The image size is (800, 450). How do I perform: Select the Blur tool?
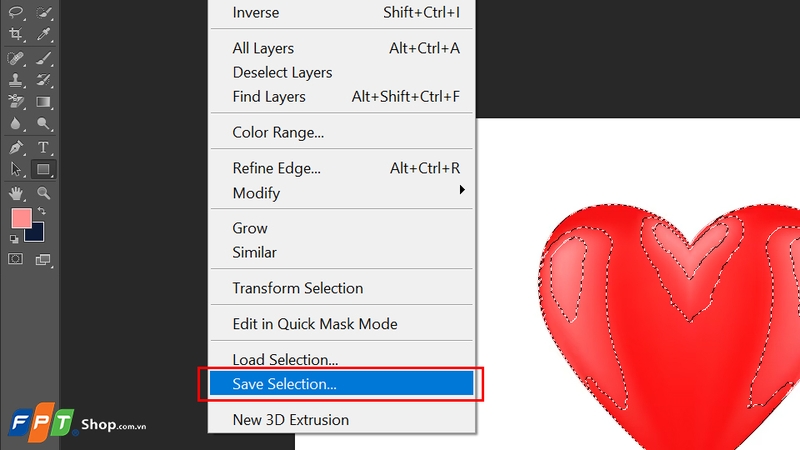[x=16, y=124]
